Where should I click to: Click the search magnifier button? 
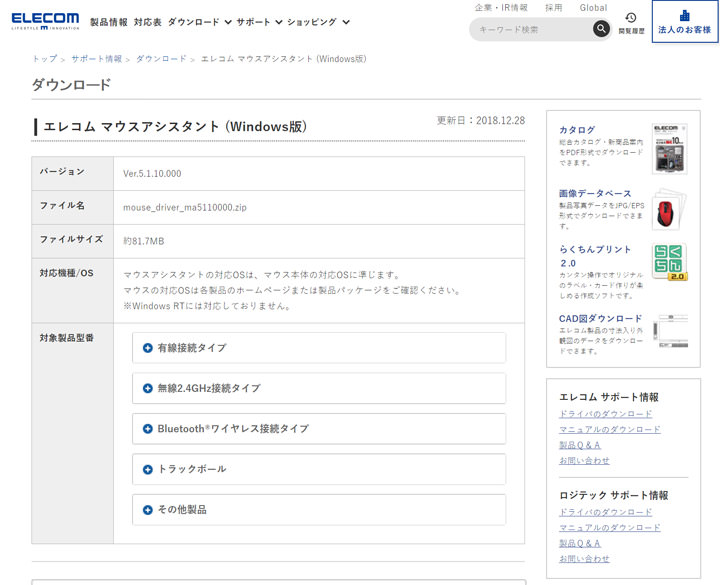[x=601, y=29]
